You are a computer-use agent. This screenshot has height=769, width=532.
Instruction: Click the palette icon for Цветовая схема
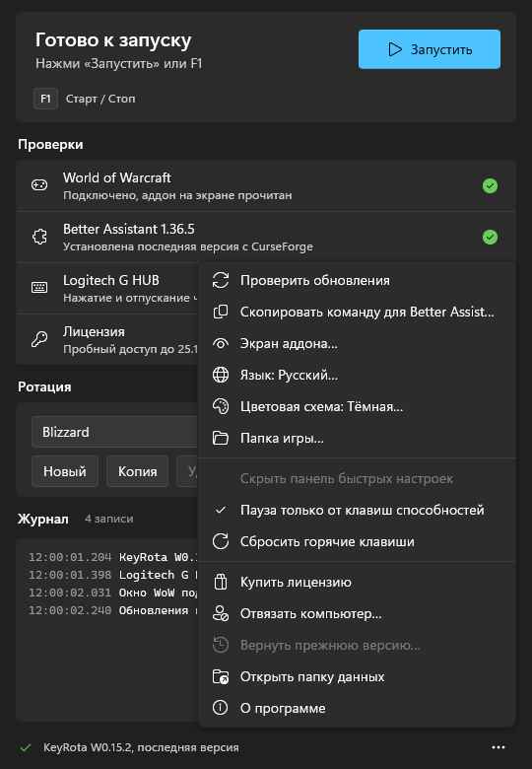(x=221, y=406)
